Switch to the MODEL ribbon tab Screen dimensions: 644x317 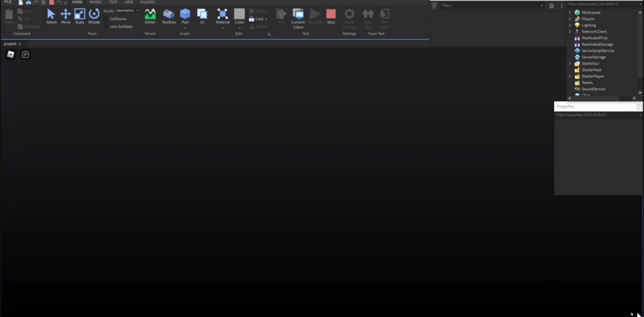96,2
